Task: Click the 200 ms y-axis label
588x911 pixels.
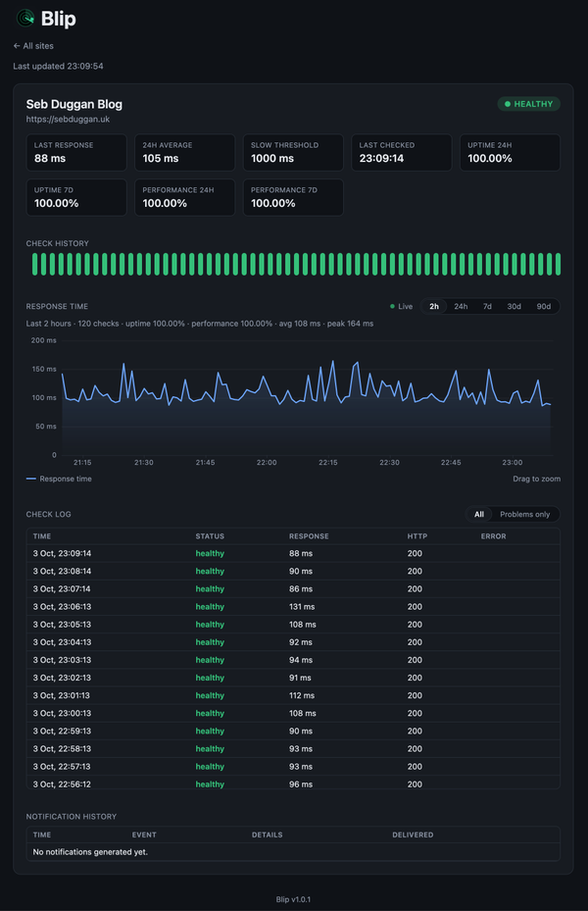Action: click(43, 340)
